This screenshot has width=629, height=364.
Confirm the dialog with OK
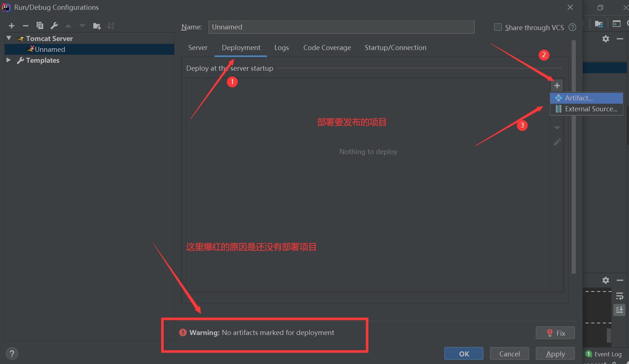464,353
